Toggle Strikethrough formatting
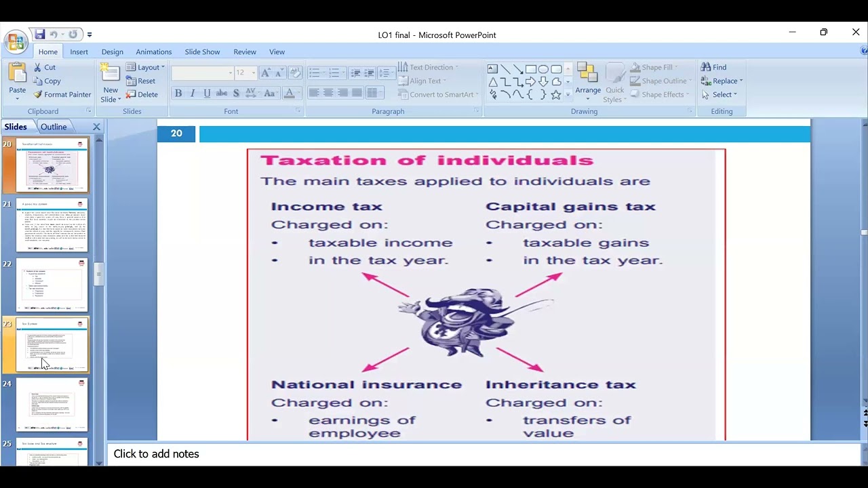Image resolution: width=868 pixels, height=488 pixels. [x=222, y=93]
